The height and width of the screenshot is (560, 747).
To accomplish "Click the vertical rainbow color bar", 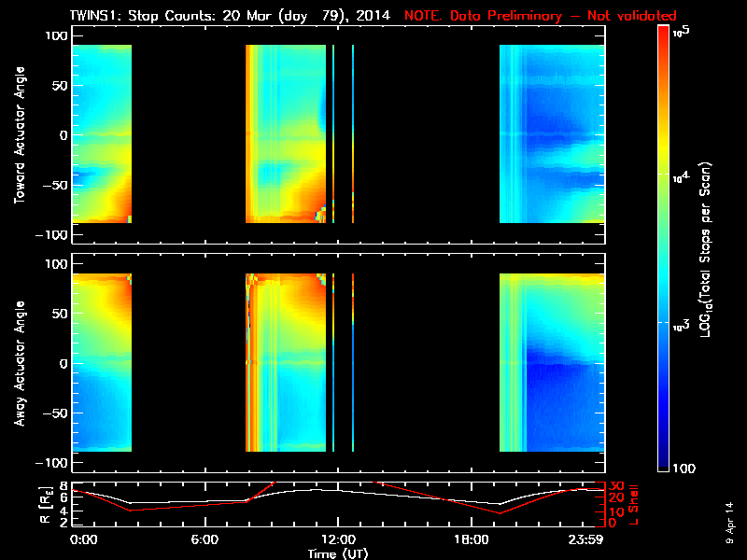I will click(664, 250).
